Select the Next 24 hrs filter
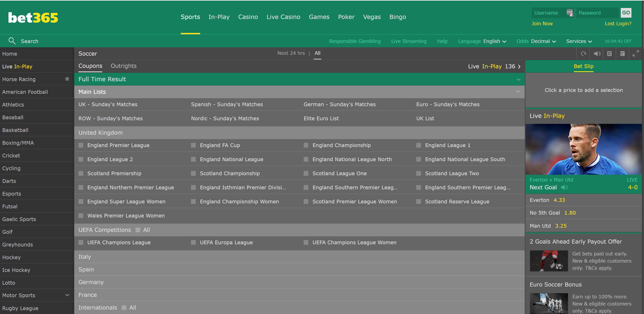The image size is (644, 314). (291, 53)
